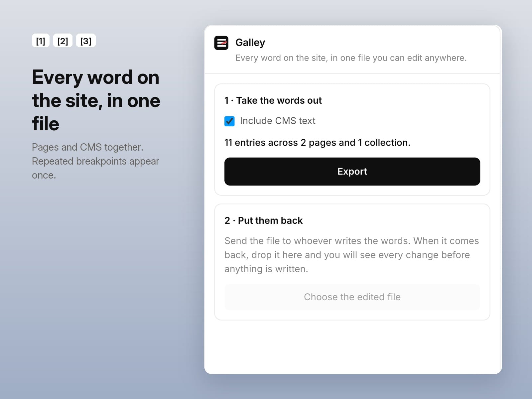Go to slide [3]
Viewport: 532px width, 399px height.
tap(86, 41)
